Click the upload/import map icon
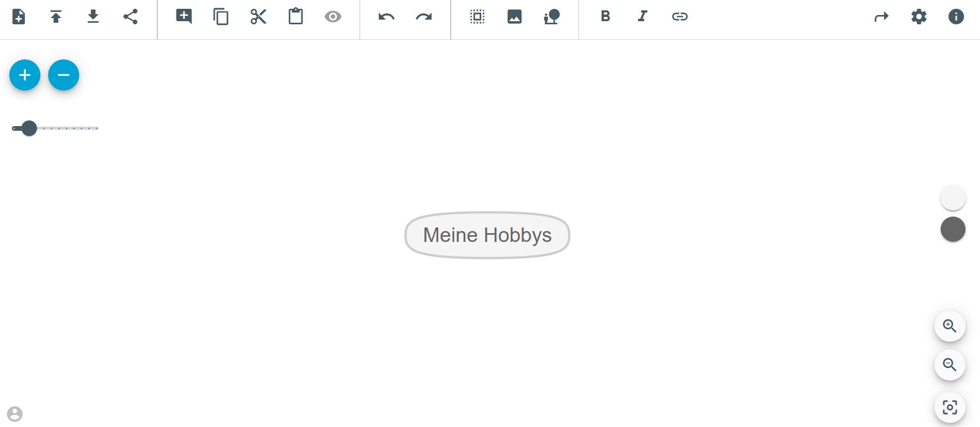 [x=56, y=17]
